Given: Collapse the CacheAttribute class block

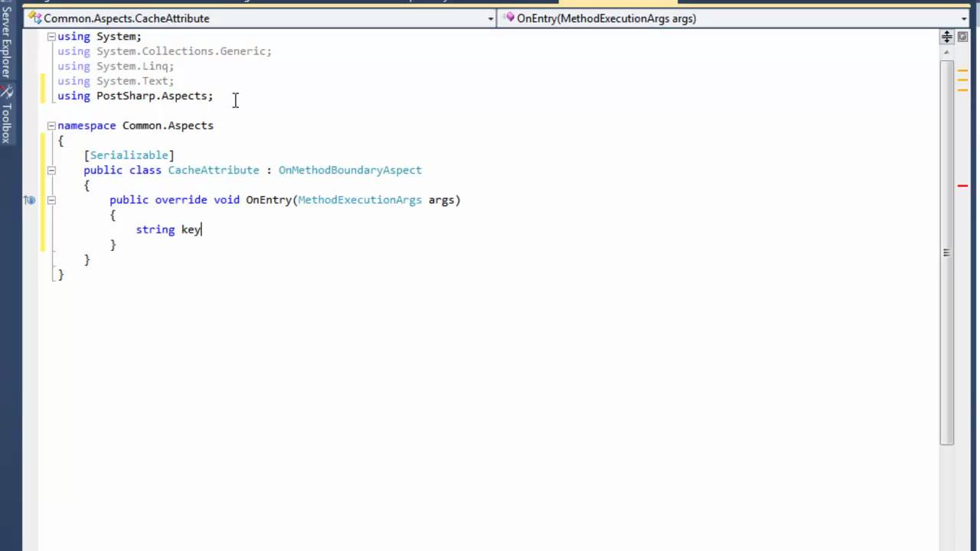Looking at the screenshot, I should coord(51,170).
